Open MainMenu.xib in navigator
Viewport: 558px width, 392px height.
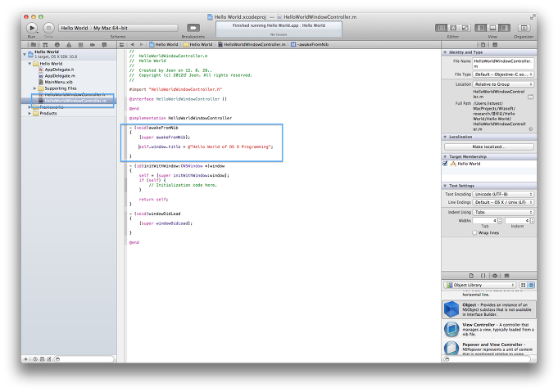point(56,82)
